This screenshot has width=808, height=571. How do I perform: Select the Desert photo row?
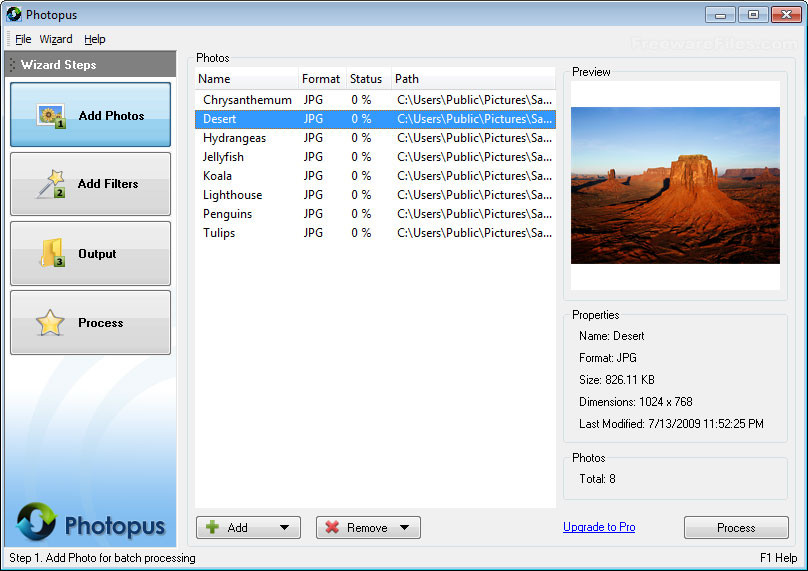tap(375, 119)
